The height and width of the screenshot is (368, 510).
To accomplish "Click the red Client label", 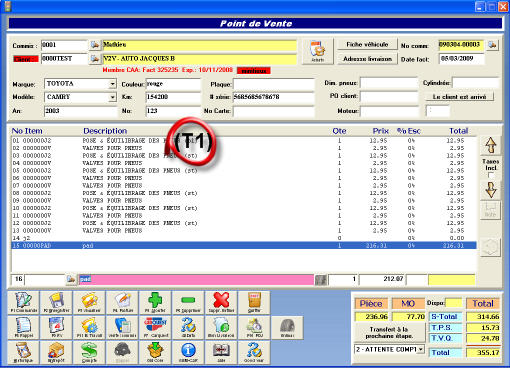I will click(x=26, y=59).
